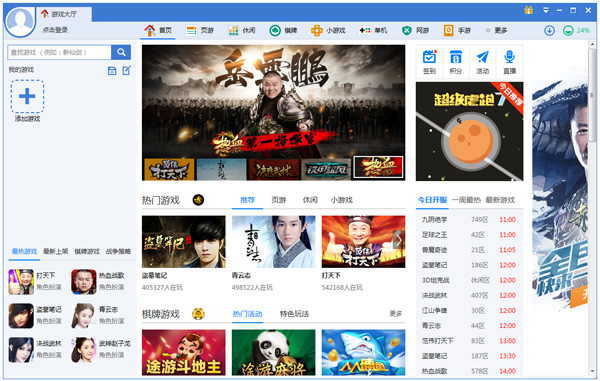Viewport: 600px width, 381px height.
Task: Click the 24% memory acceleration indicator
Action: 576,30
